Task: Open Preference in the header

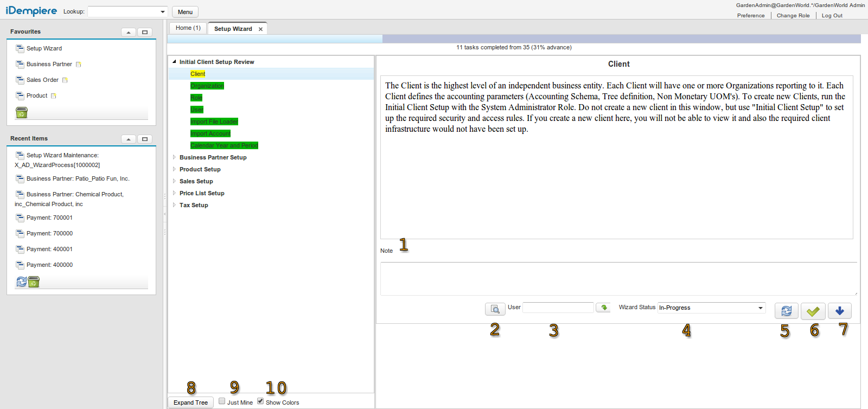Action: (751, 16)
